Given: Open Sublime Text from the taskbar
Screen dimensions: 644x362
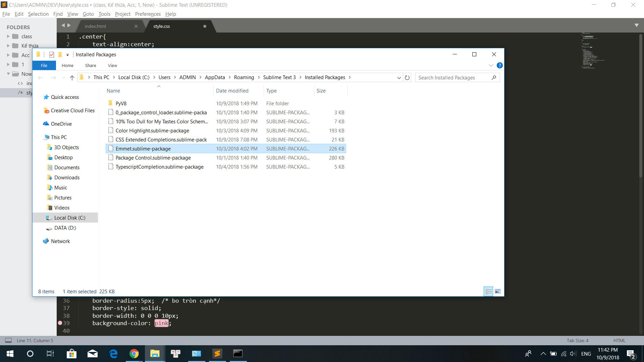Looking at the screenshot, I should 217,354.
